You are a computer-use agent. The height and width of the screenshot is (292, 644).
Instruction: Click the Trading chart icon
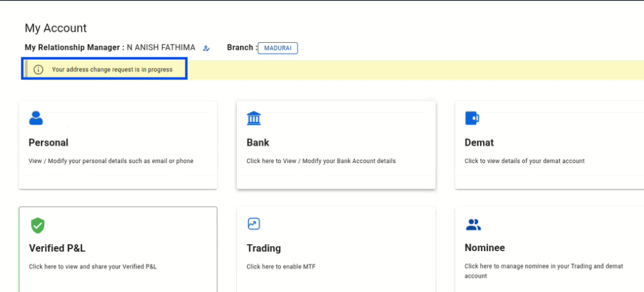click(254, 224)
